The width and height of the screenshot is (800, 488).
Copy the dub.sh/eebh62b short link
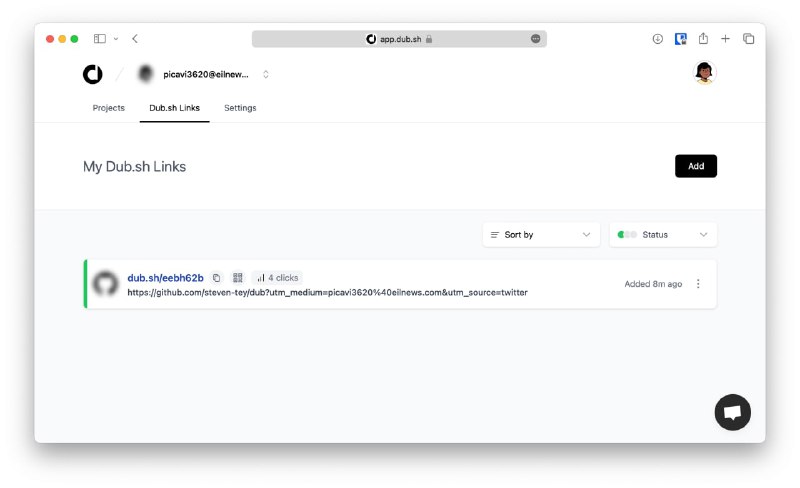point(216,278)
